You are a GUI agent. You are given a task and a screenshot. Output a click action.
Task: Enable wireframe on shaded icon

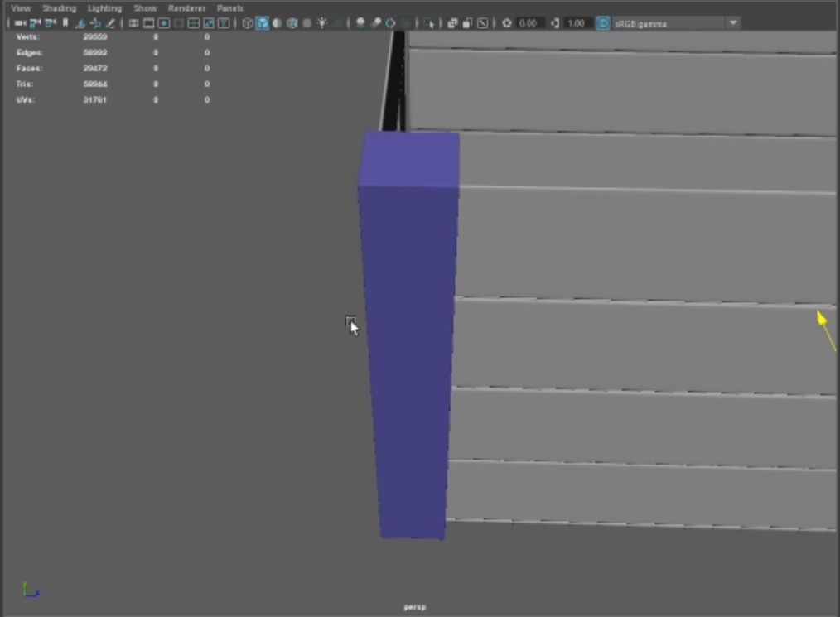[292, 23]
